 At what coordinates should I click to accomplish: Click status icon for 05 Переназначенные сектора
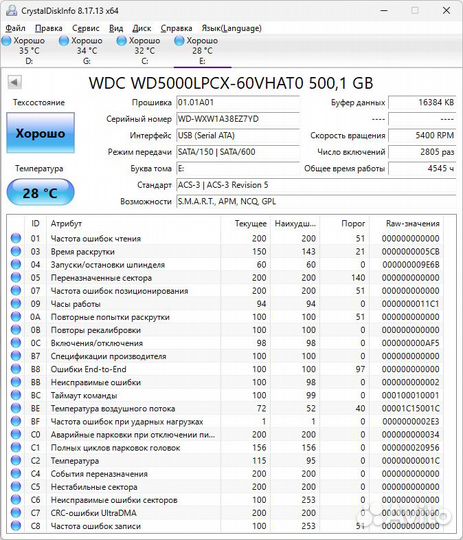(16, 277)
